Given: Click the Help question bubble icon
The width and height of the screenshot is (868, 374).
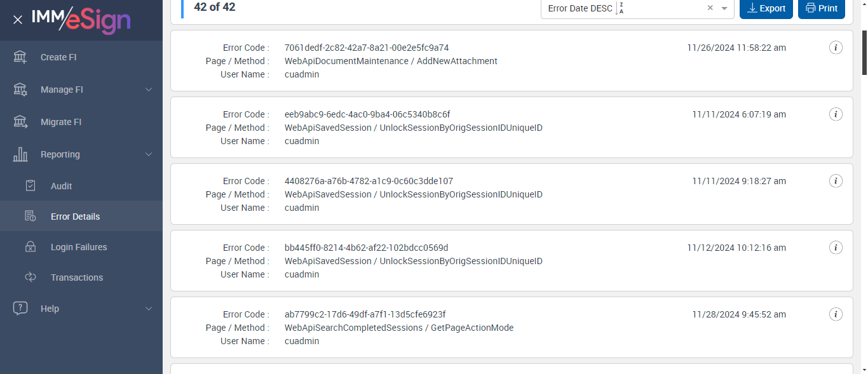Looking at the screenshot, I should click(20, 309).
